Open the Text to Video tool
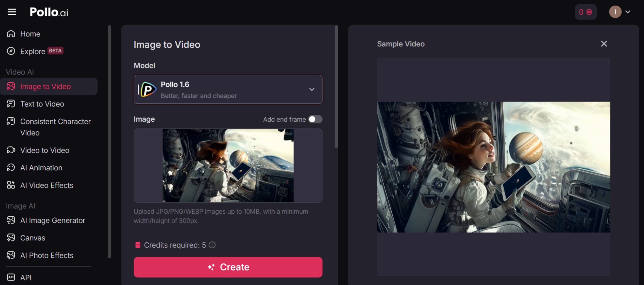This screenshot has width=644, height=285. coord(42,104)
